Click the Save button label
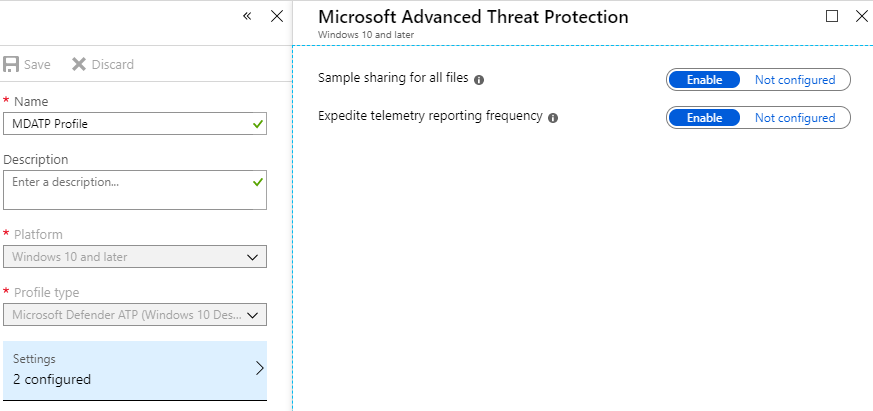The image size is (873, 411). point(37,64)
